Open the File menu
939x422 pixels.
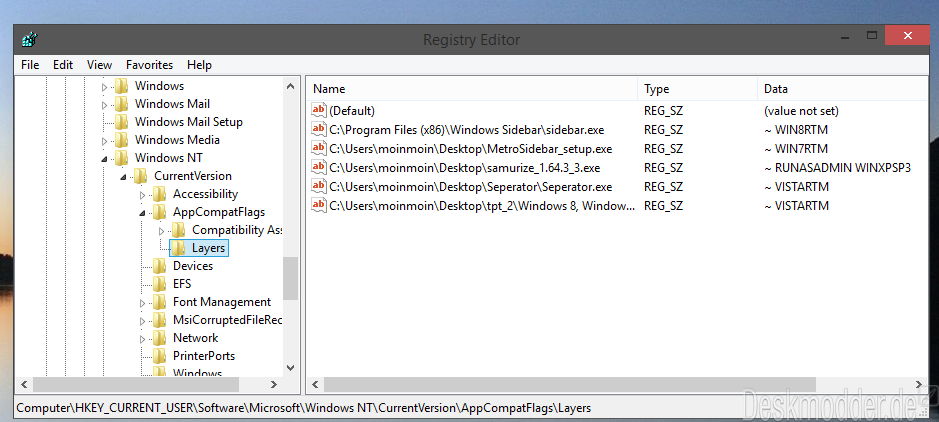(x=30, y=65)
